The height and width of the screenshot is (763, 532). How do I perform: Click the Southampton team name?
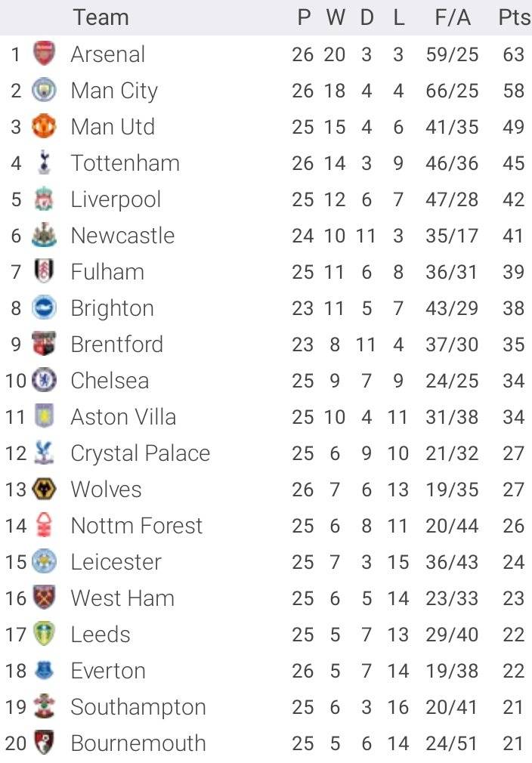point(138,707)
